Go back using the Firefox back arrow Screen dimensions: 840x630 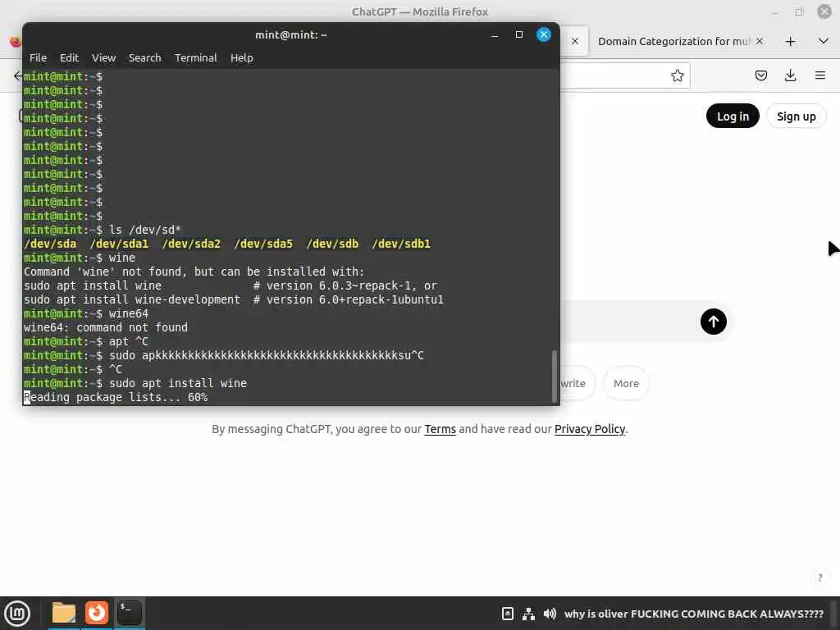(18, 75)
